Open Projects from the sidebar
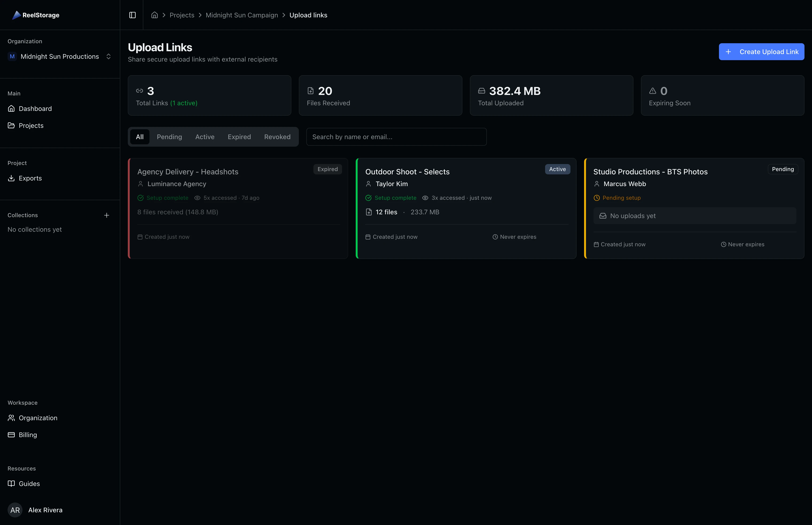812x525 pixels. pyautogui.click(x=31, y=125)
